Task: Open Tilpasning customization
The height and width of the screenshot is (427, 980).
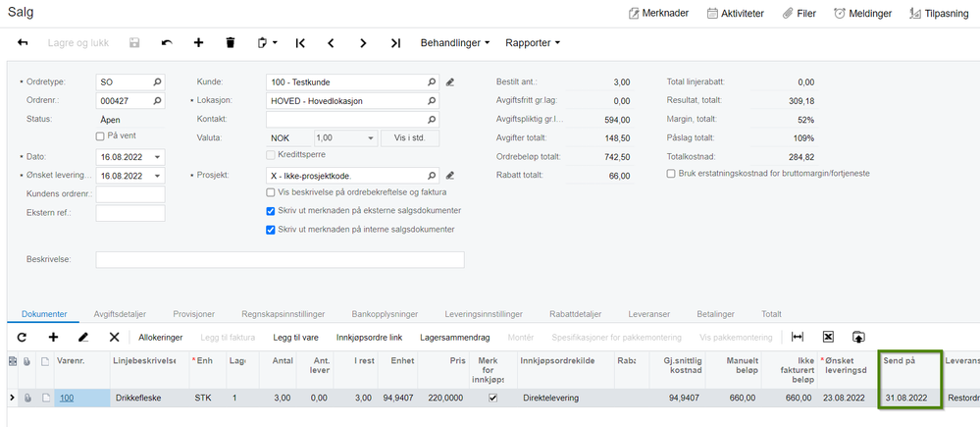Action: coord(940,13)
